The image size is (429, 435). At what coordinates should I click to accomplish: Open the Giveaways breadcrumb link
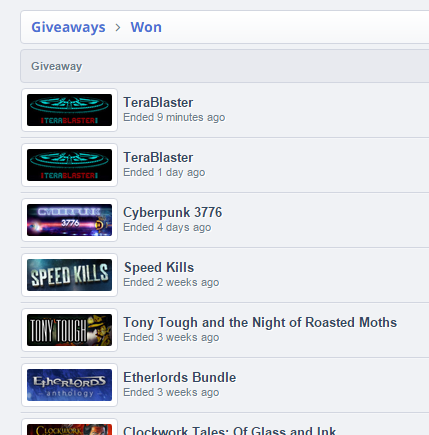tap(68, 27)
